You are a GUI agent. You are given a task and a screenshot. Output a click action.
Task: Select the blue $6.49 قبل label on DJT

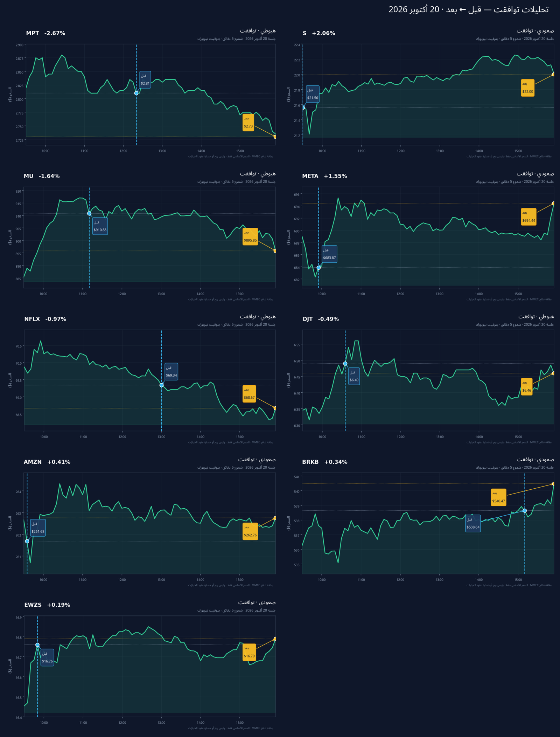pyautogui.click(x=354, y=376)
